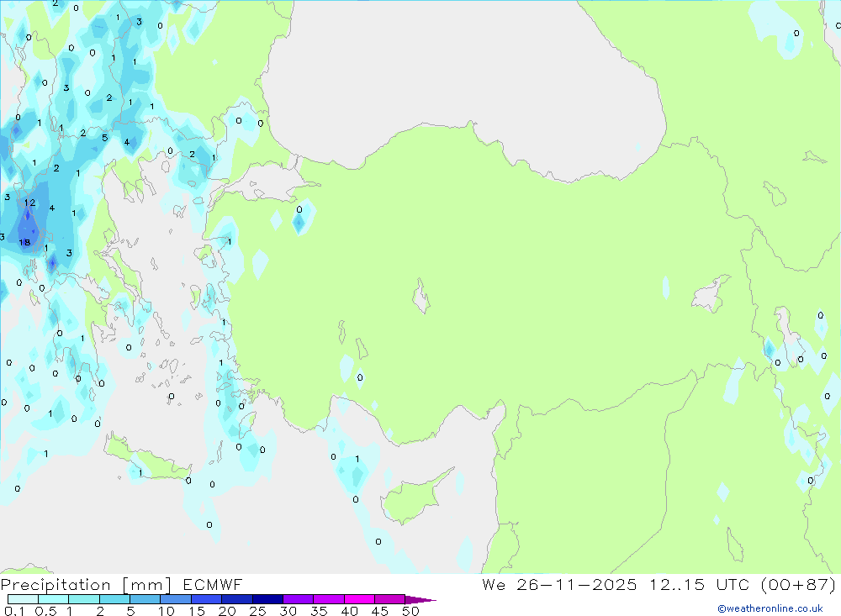The image size is (841, 616).
Task: Click the '12' precipitation value on the map
Action: pos(30,203)
